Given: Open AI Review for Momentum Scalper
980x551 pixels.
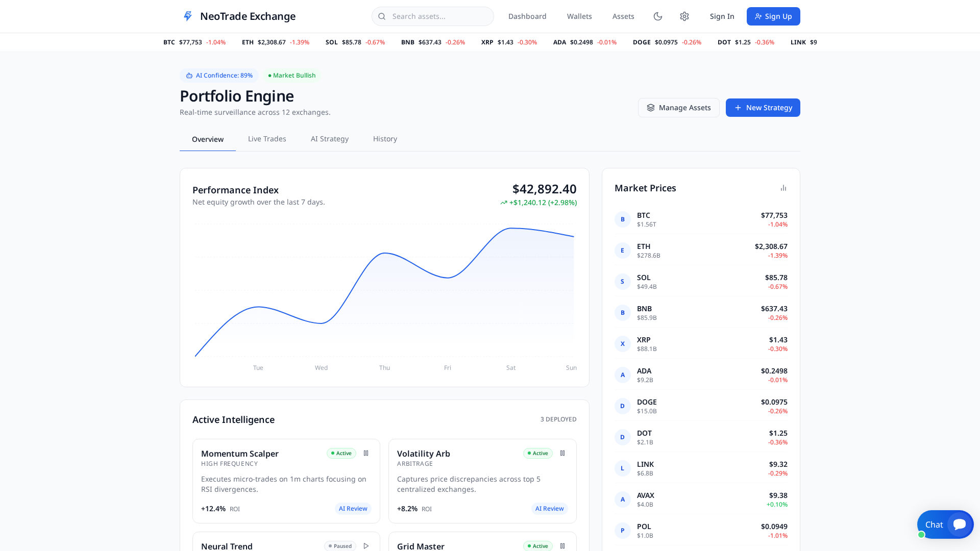Looking at the screenshot, I should click(353, 509).
